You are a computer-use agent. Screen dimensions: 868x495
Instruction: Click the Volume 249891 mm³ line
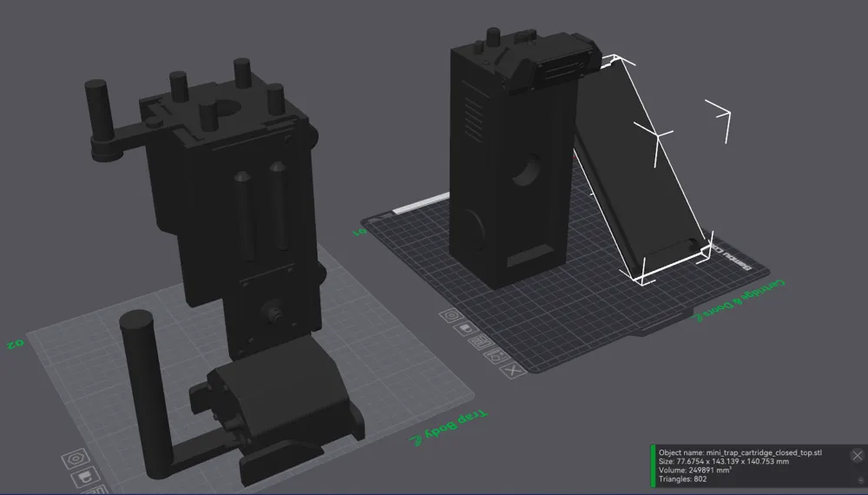point(694,470)
